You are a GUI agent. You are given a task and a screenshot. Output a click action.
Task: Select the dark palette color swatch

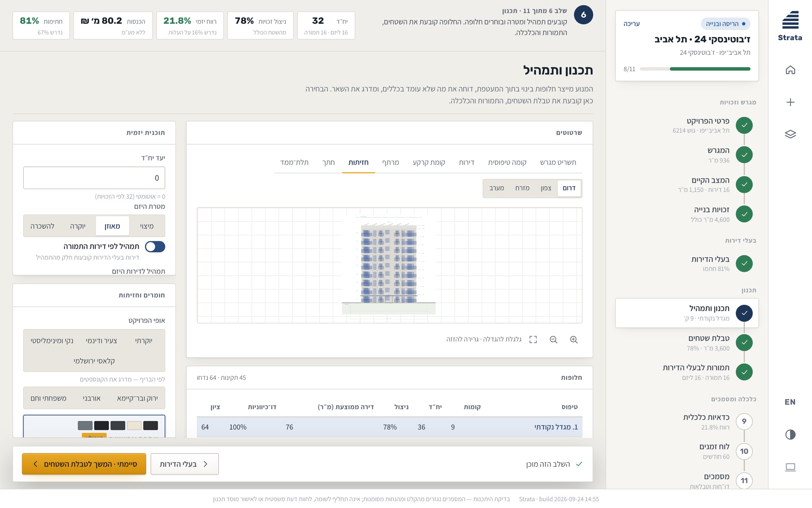pos(150,426)
